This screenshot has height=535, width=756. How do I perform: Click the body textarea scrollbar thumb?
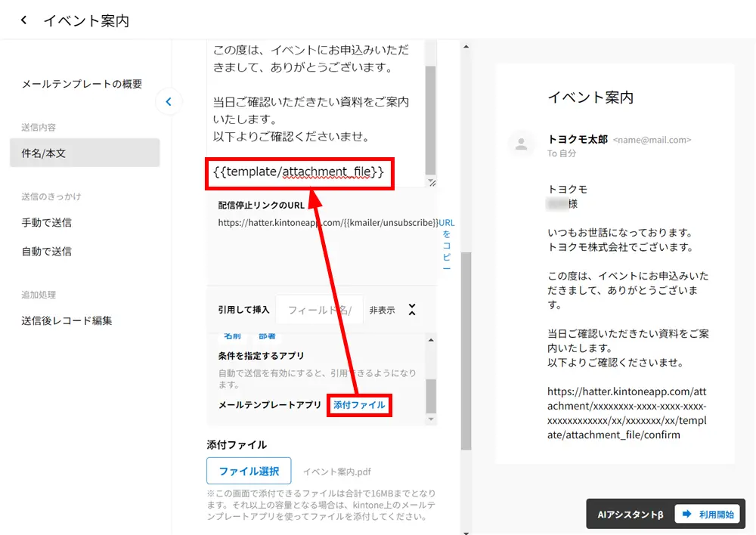click(x=431, y=119)
